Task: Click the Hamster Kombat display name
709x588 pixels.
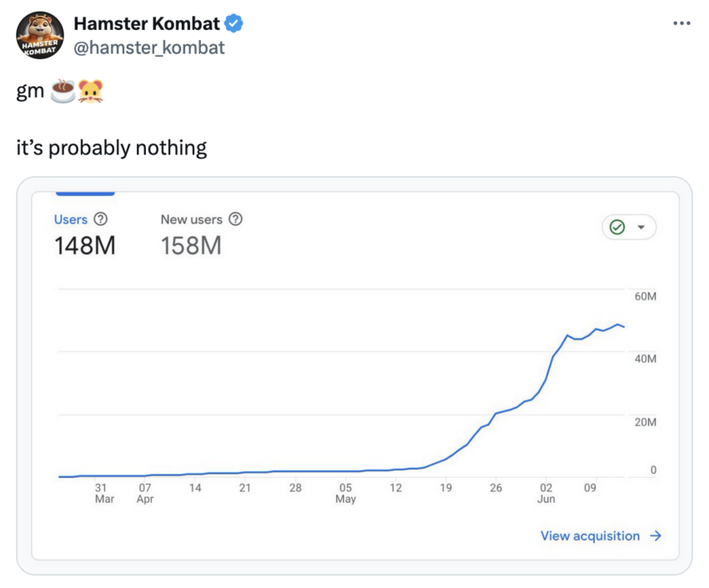Action: pyautogui.click(x=146, y=24)
